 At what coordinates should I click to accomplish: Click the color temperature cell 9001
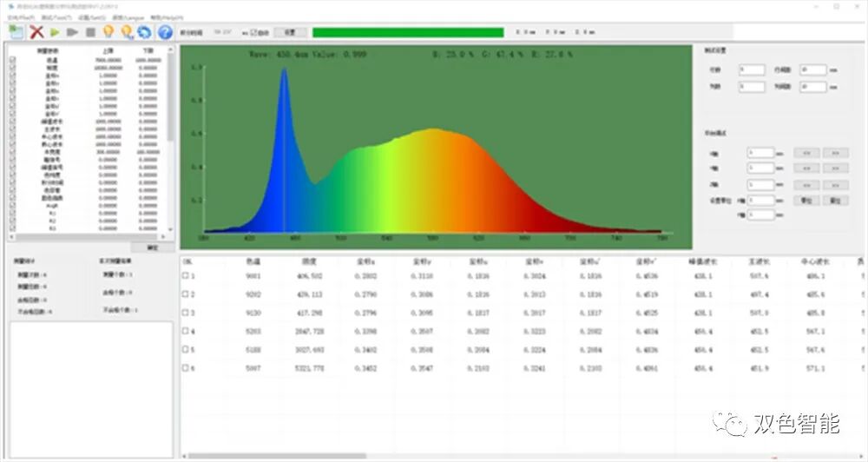253,276
